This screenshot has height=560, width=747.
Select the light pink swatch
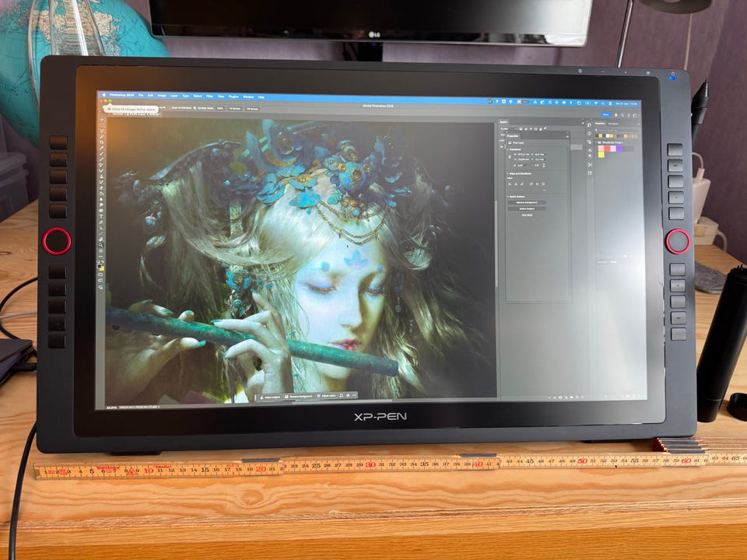click(x=601, y=148)
